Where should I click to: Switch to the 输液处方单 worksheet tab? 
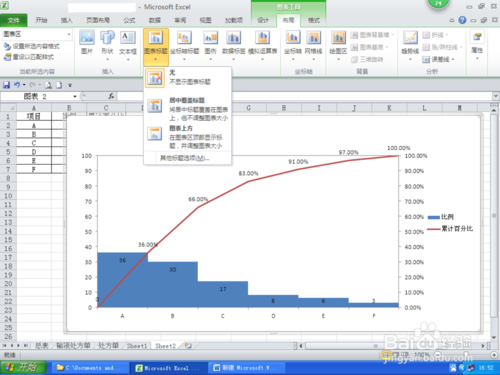click(x=73, y=346)
